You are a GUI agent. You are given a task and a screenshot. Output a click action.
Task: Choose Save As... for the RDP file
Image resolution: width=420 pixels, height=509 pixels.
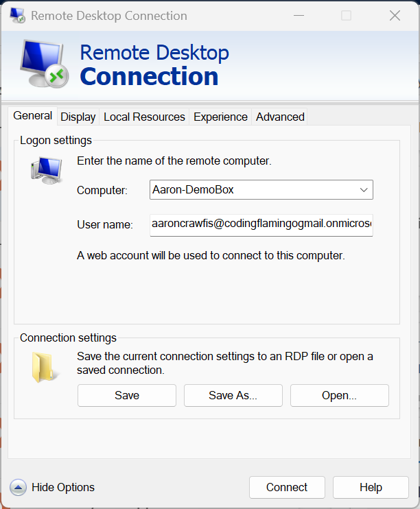tap(233, 395)
